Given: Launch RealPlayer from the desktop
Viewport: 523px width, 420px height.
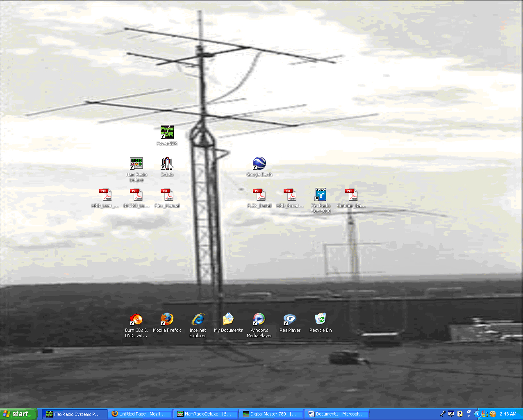Looking at the screenshot, I should coord(290,320).
